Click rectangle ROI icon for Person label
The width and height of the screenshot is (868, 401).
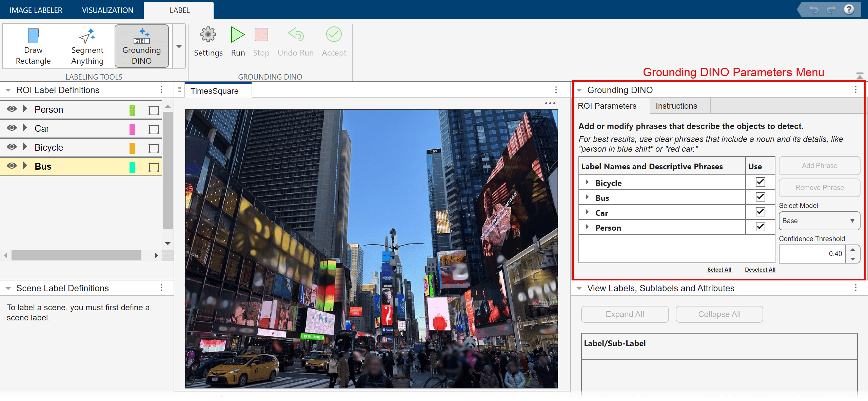click(x=154, y=110)
